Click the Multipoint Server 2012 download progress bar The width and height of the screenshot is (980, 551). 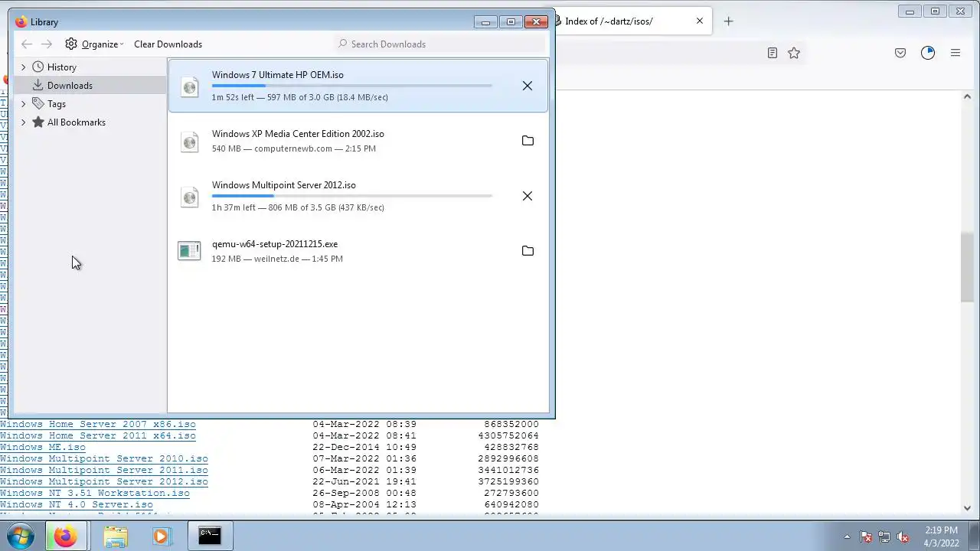point(352,196)
